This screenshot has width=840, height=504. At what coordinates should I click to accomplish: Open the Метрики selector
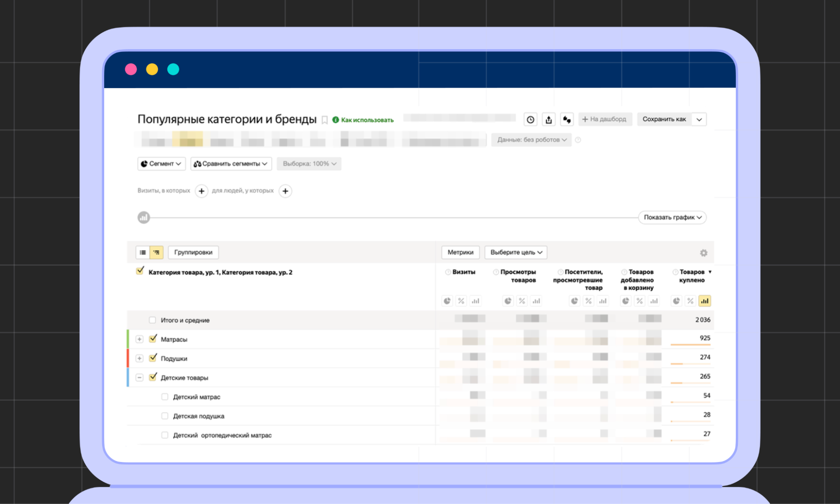tap(460, 252)
